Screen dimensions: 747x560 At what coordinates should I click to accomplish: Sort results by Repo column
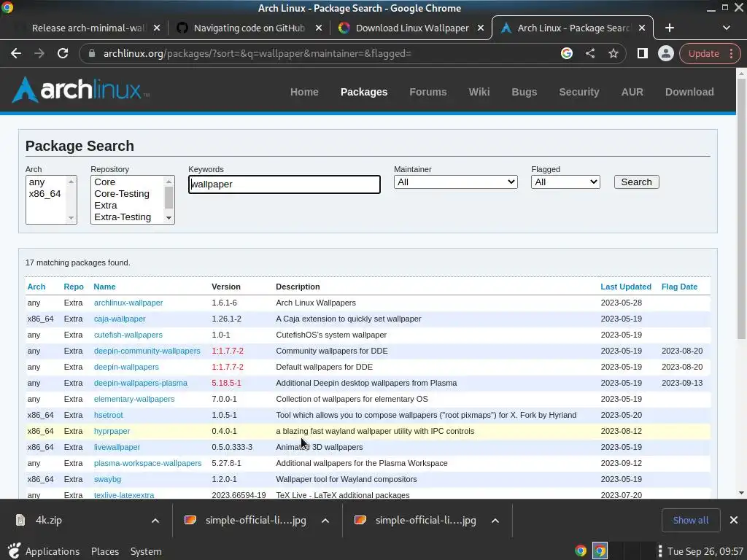click(74, 287)
